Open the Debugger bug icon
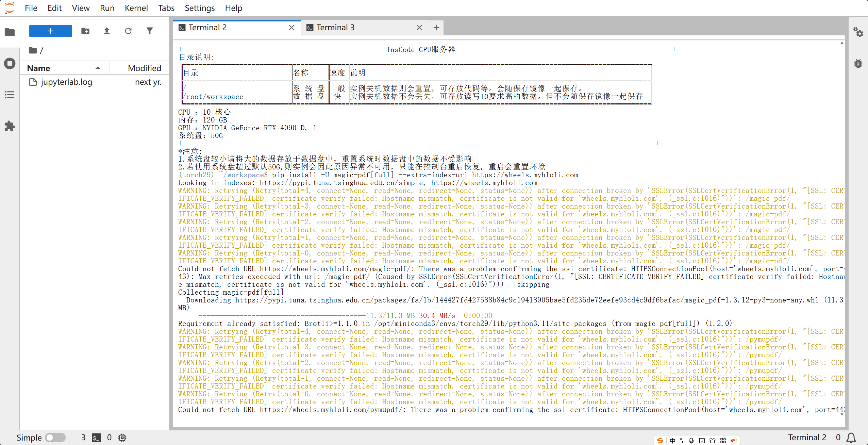868x445 pixels. pos(858,63)
